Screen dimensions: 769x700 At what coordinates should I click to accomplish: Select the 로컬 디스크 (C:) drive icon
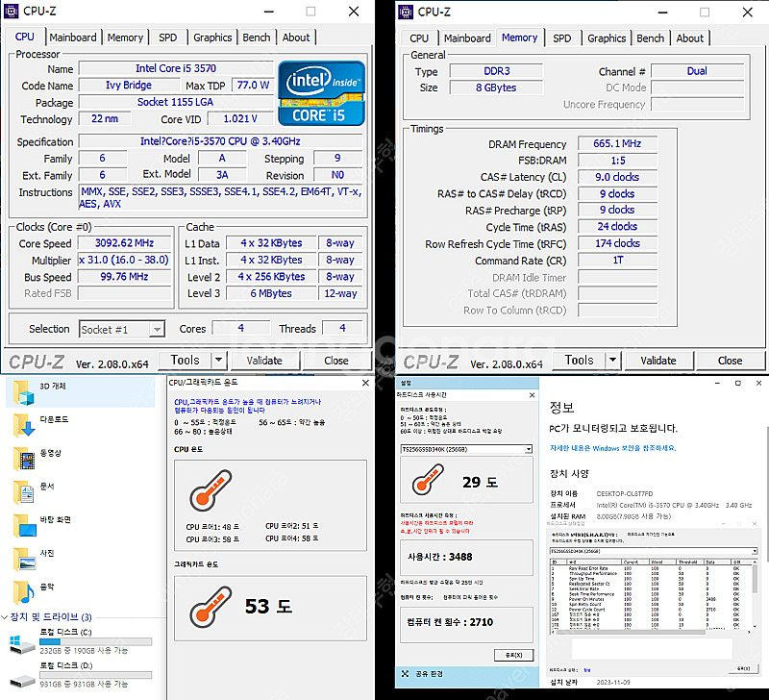click(22, 644)
